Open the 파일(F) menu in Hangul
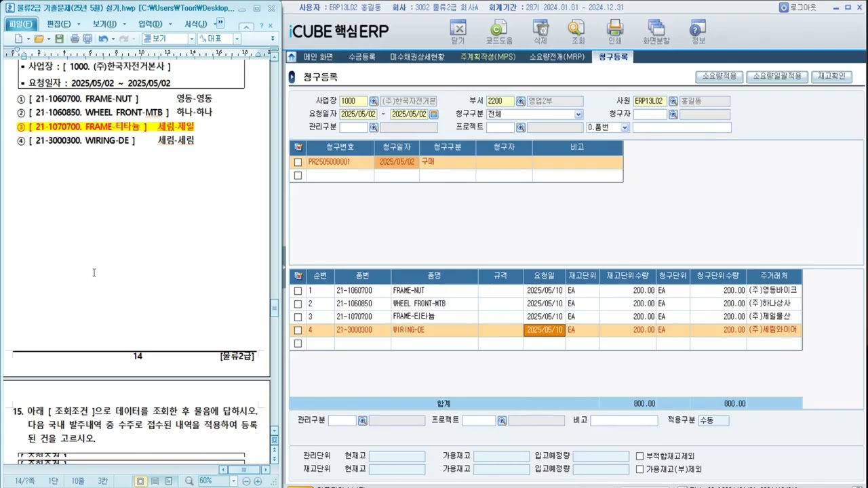 [20, 24]
